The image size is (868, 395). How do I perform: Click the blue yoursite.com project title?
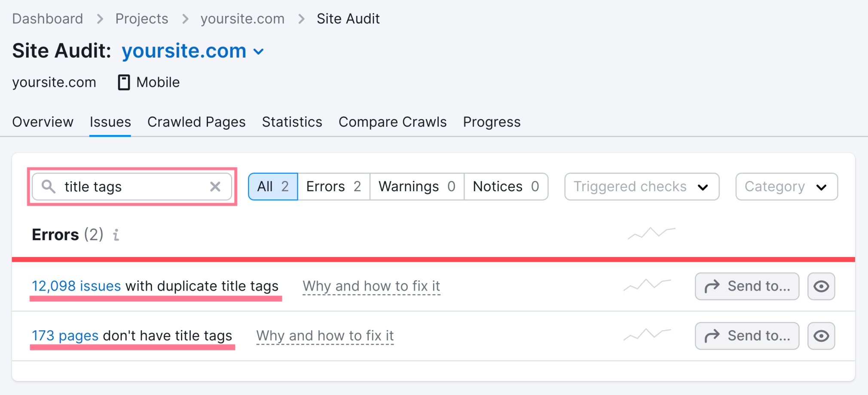pyautogui.click(x=184, y=51)
